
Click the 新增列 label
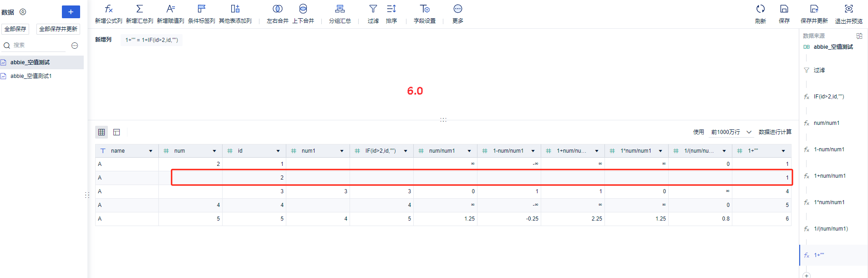click(103, 40)
